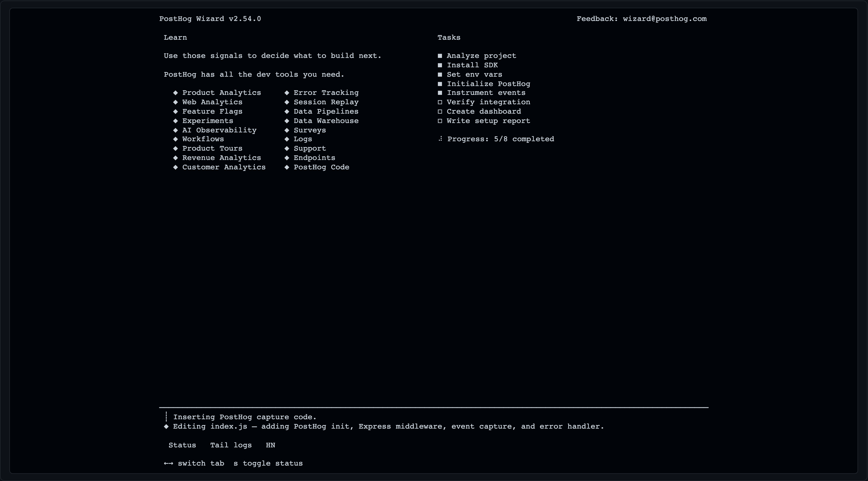
Task: Click the diamond bullet beside Product Tours
Action: (x=175, y=149)
